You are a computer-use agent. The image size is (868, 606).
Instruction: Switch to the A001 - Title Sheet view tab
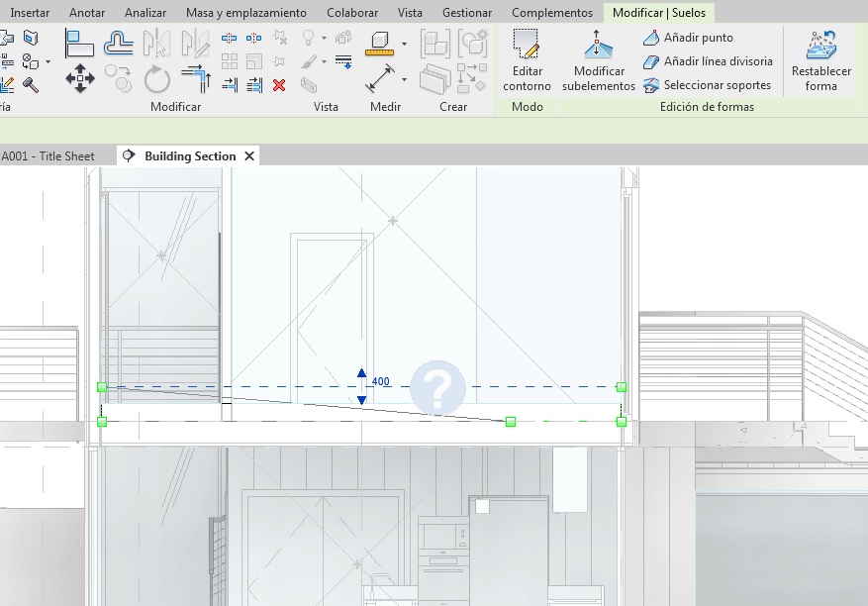(x=48, y=156)
